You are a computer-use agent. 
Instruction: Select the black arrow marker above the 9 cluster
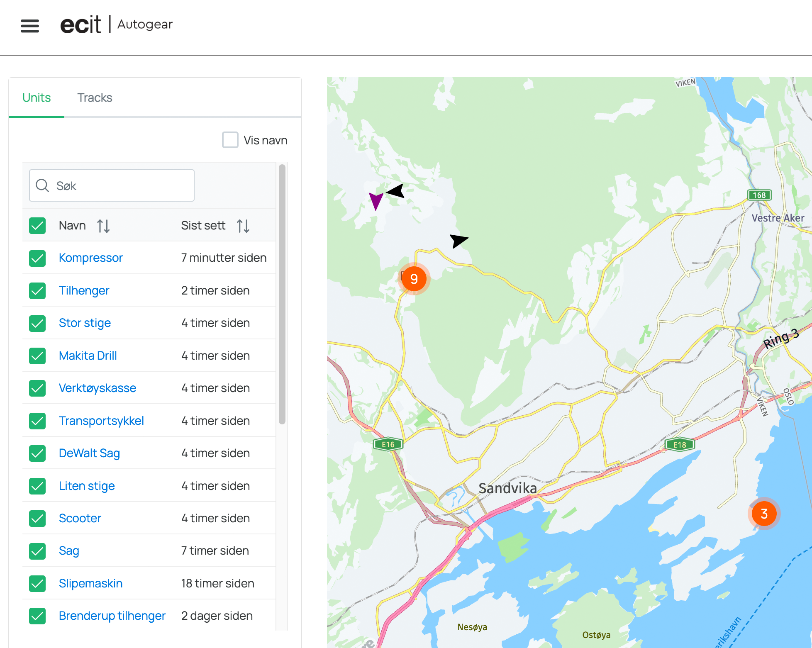tap(458, 240)
